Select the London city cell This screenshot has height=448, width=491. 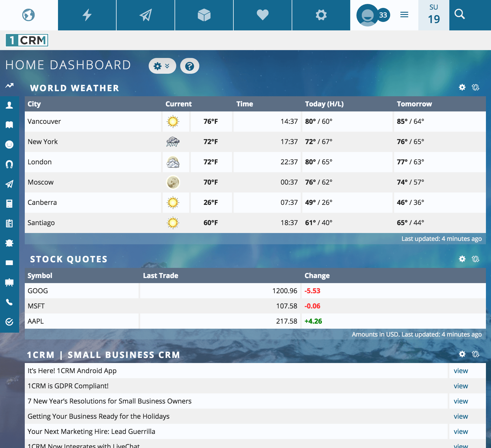pos(93,162)
